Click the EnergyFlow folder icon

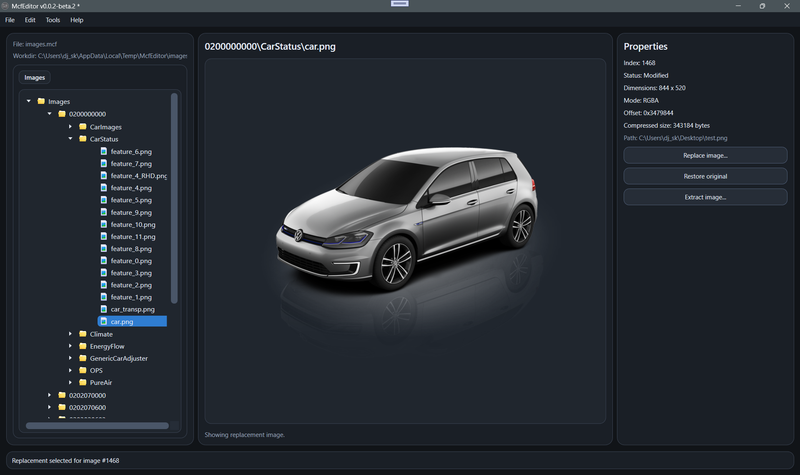[83, 346]
